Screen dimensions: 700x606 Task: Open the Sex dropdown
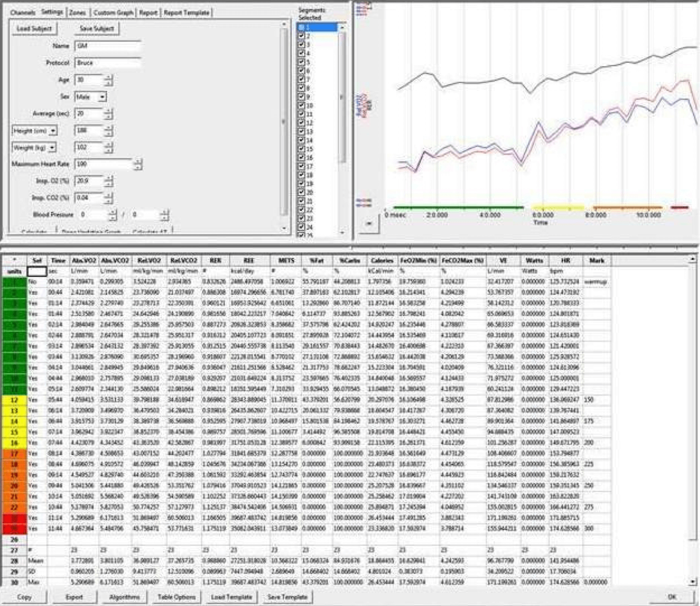[x=102, y=97]
